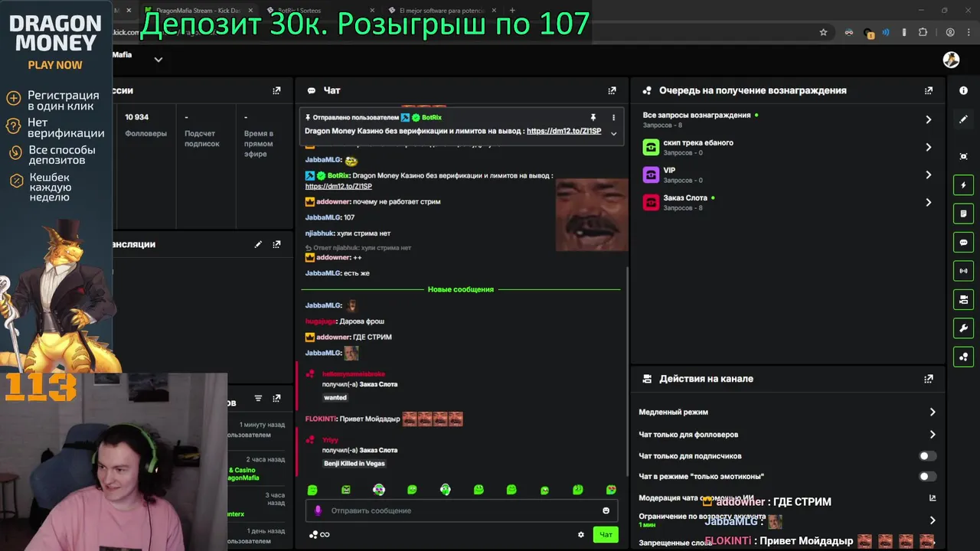Open browser extensions puzzle icon
The height and width of the screenshot is (551, 980).
point(923,32)
